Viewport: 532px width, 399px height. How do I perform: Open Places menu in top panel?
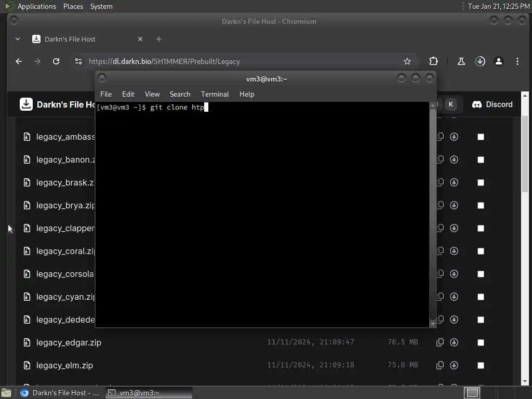click(x=73, y=6)
